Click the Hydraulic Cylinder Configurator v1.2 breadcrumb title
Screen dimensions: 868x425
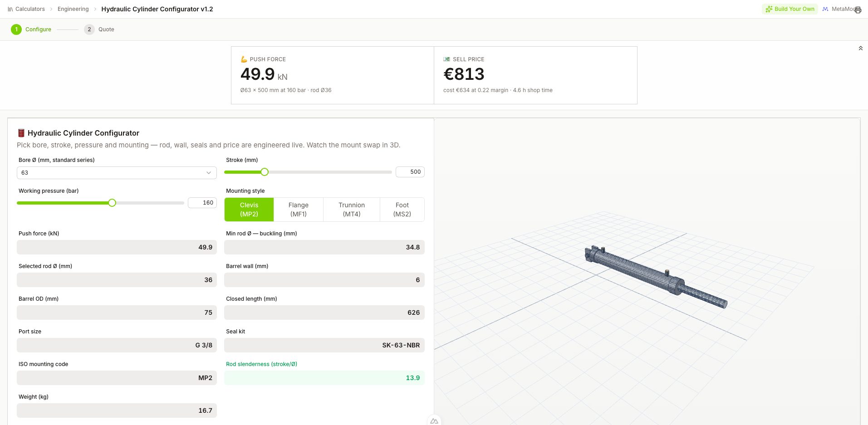[157, 9]
